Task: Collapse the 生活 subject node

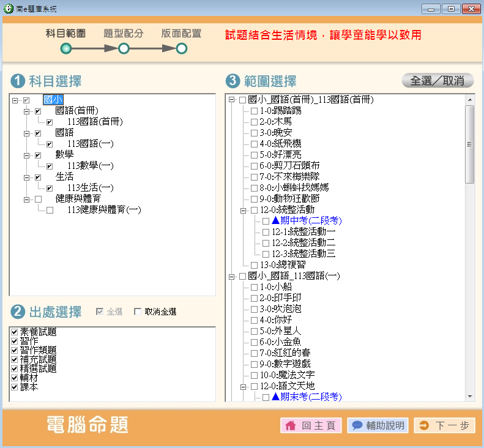Action: coord(26,178)
